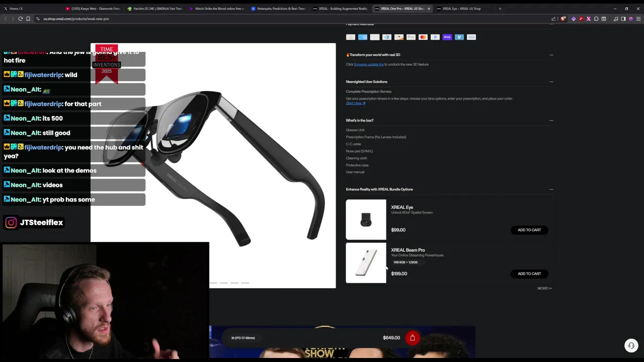Open a new browser tab with plus

500,9
